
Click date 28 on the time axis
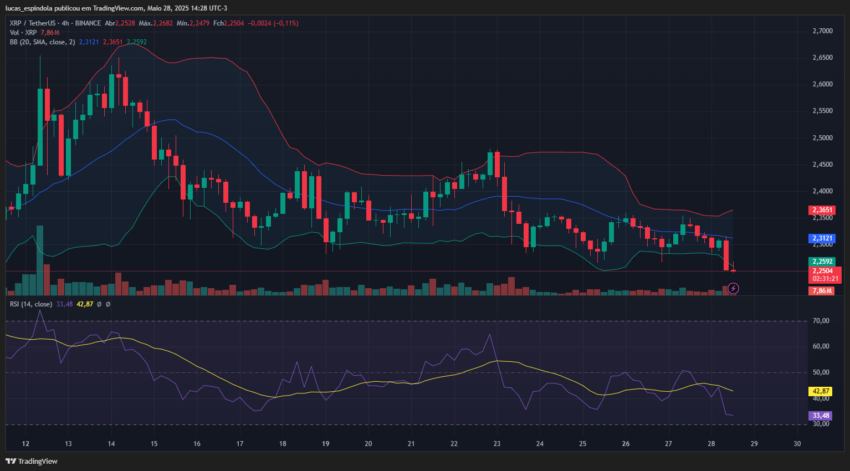click(x=711, y=443)
